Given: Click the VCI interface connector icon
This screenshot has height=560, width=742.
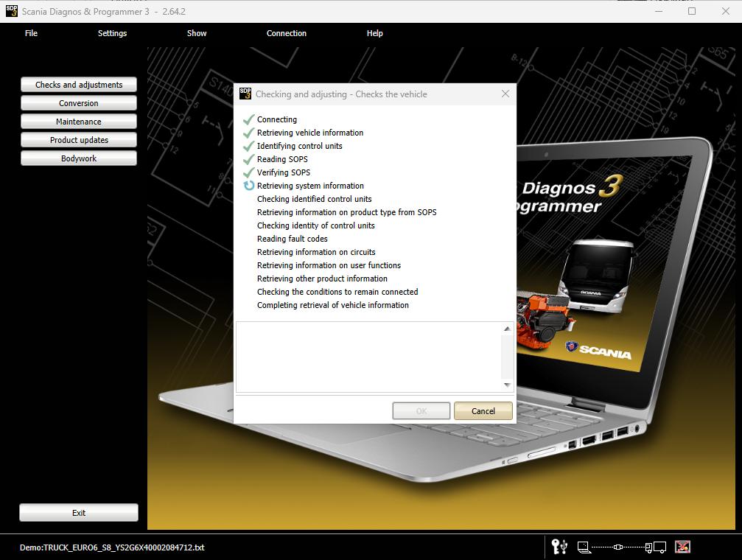Looking at the screenshot, I should (618, 547).
